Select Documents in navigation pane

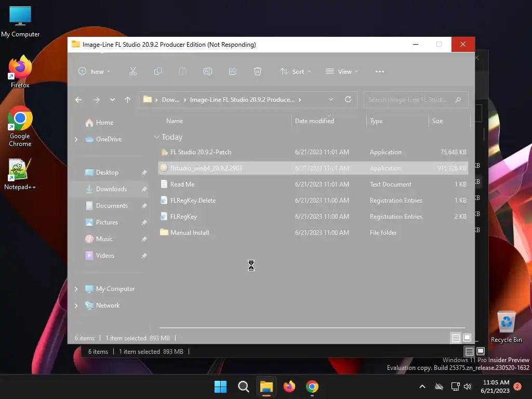pos(112,206)
